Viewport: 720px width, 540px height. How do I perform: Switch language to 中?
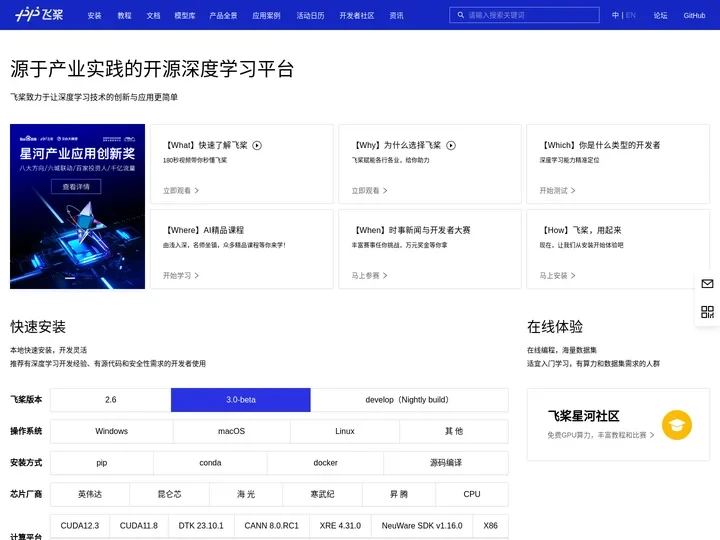(615, 15)
